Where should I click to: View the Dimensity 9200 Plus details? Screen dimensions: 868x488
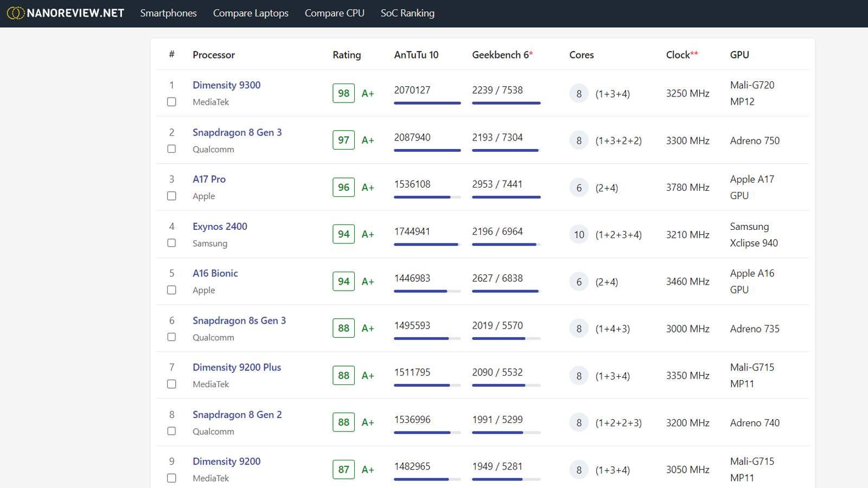237,367
